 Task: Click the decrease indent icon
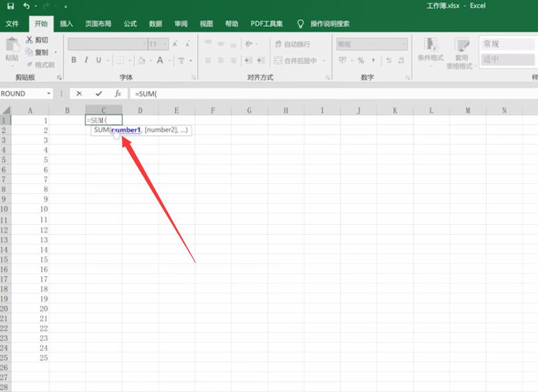coord(248,60)
